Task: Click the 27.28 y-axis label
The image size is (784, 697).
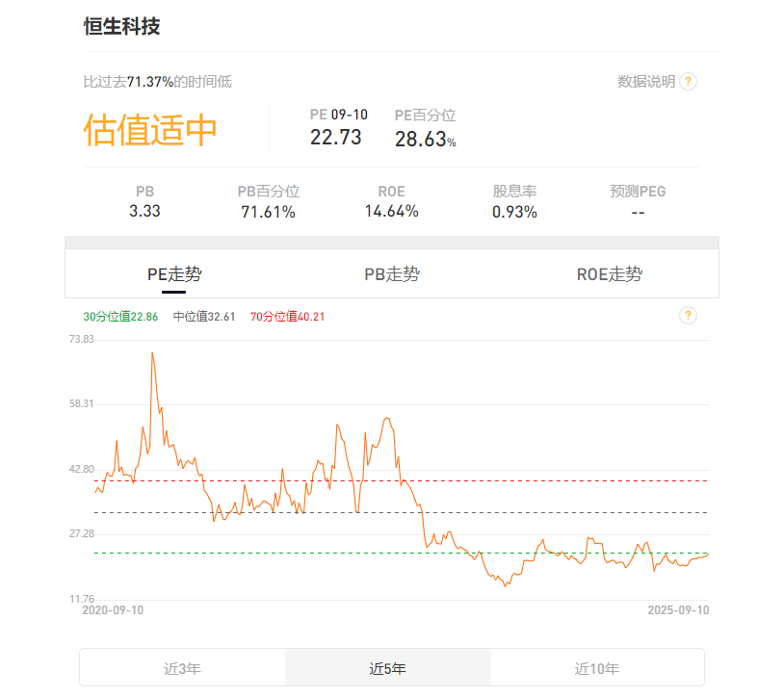Action: pos(82,533)
